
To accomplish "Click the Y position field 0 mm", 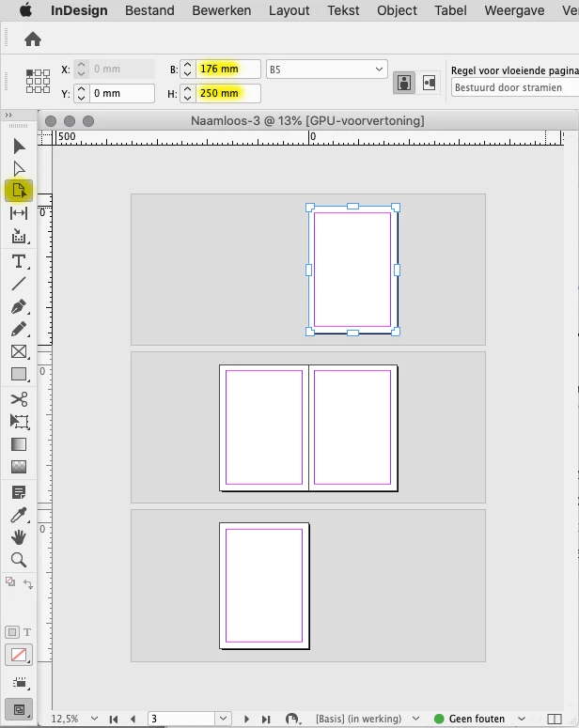I will [122, 93].
